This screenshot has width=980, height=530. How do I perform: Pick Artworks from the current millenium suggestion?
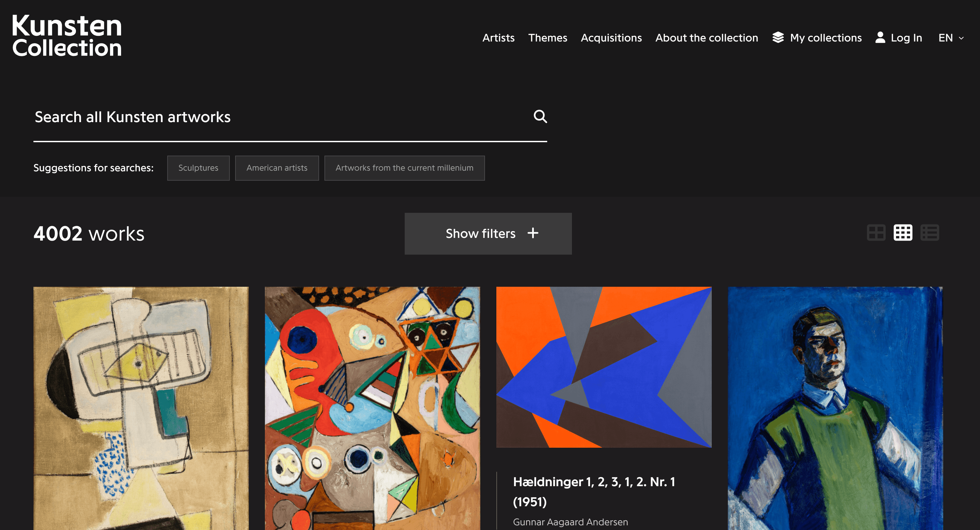coord(404,168)
